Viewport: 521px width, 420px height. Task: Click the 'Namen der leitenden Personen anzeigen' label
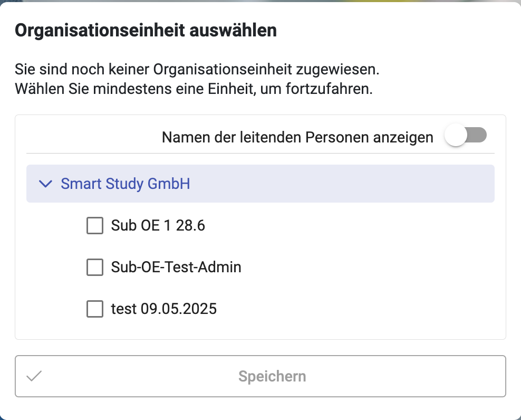(x=297, y=137)
